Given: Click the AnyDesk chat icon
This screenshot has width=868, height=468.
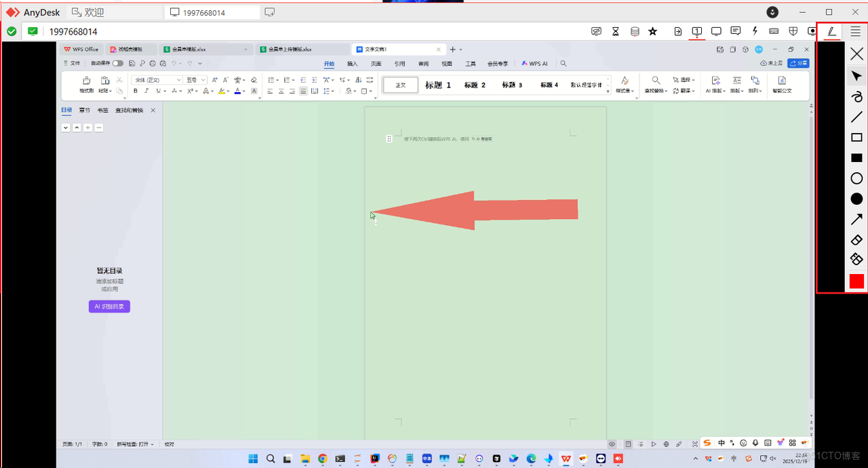Looking at the screenshot, I should pos(736,31).
